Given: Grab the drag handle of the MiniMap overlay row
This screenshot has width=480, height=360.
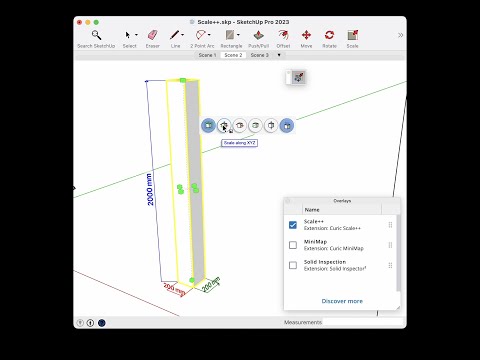Looking at the screenshot, I should click(x=390, y=245).
